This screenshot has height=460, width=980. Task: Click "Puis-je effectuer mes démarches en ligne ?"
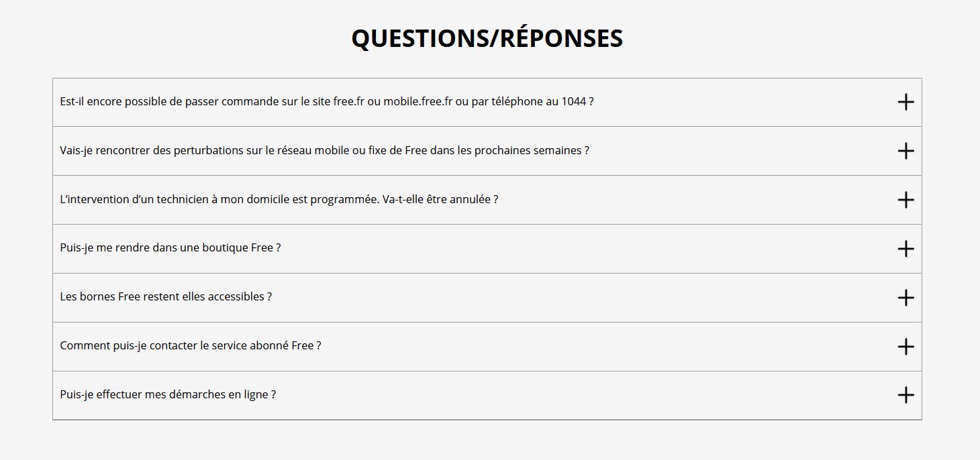(x=168, y=395)
